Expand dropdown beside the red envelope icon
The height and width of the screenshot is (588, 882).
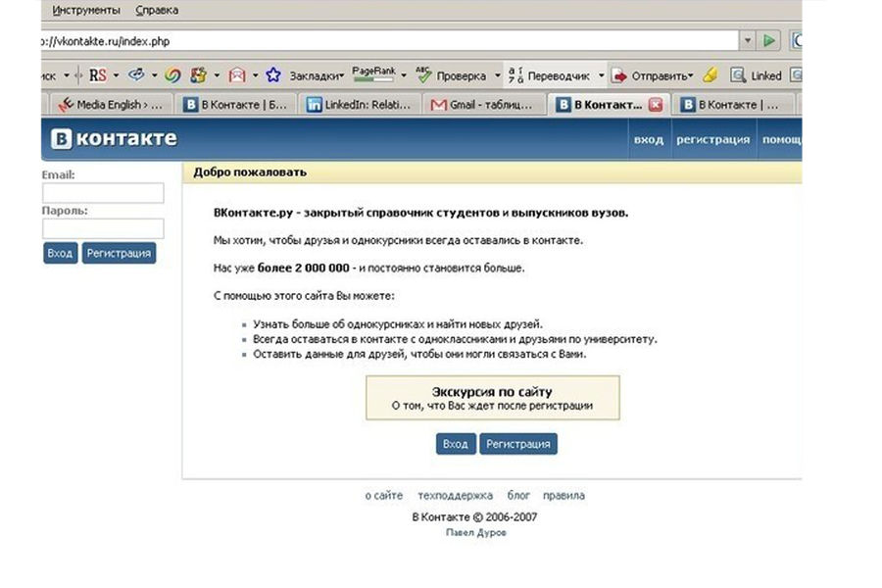tap(255, 75)
